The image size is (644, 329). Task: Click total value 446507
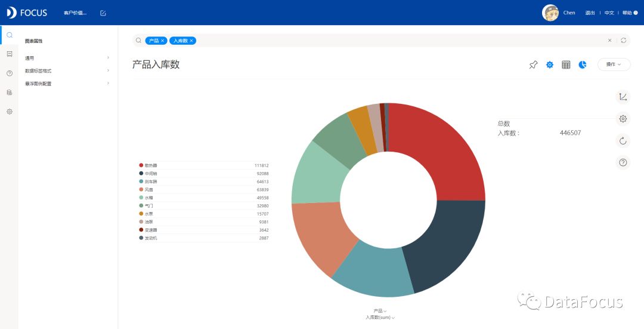pos(571,133)
